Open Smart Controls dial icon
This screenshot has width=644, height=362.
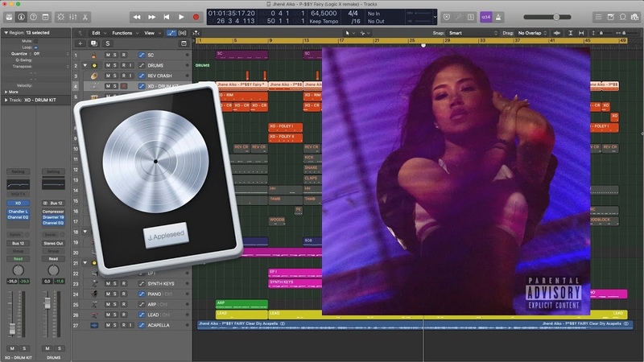(x=61, y=17)
